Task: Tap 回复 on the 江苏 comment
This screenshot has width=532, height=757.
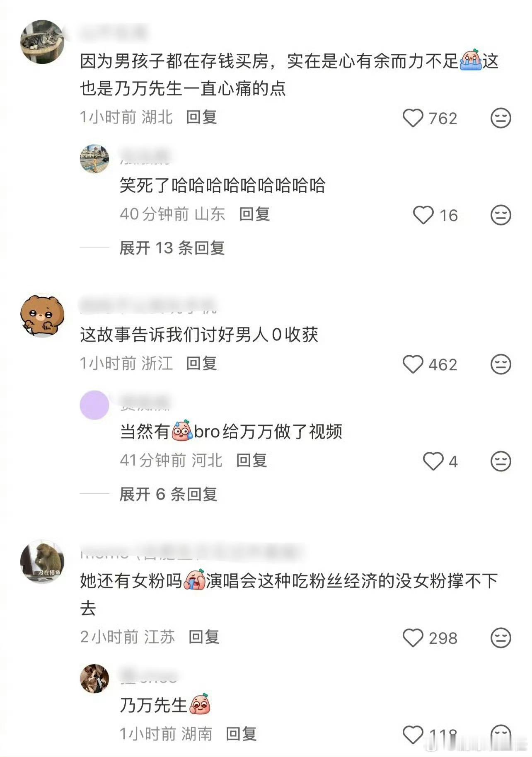Action: pos(204,637)
